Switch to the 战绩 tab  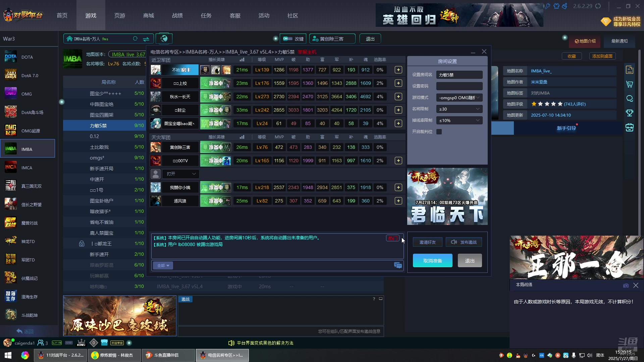pyautogui.click(x=177, y=15)
